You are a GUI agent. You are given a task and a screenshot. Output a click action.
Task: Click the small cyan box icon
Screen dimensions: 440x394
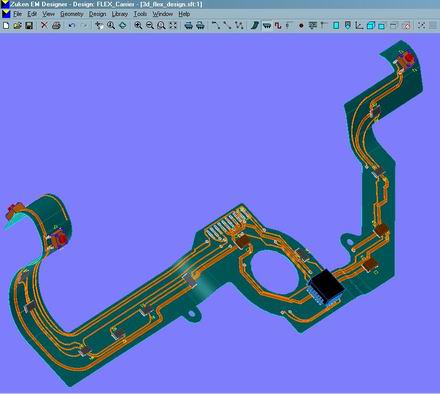[x=382, y=25]
